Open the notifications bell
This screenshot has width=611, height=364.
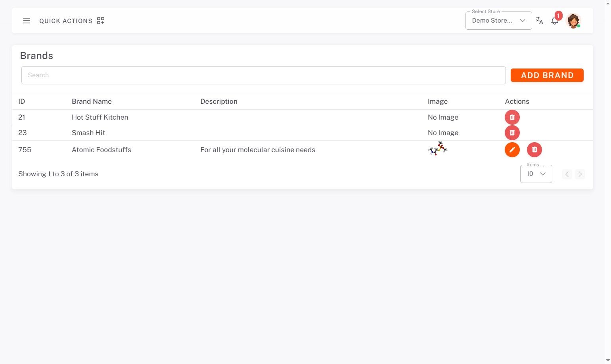point(555,21)
